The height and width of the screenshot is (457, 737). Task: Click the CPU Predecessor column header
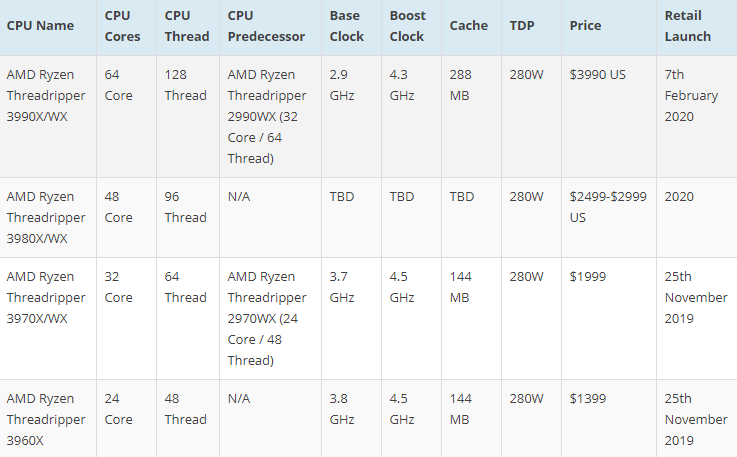pos(271,27)
